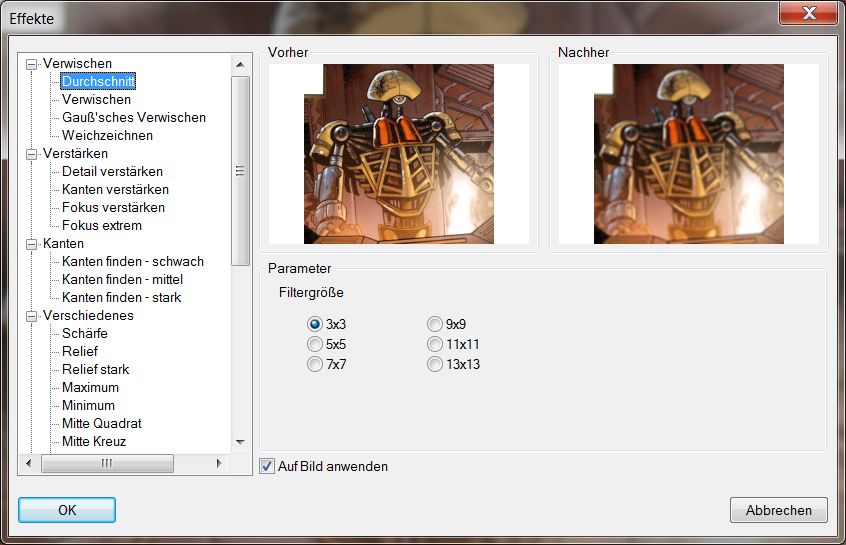
Task: Select the Maximum filter
Action: click(x=90, y=387)
